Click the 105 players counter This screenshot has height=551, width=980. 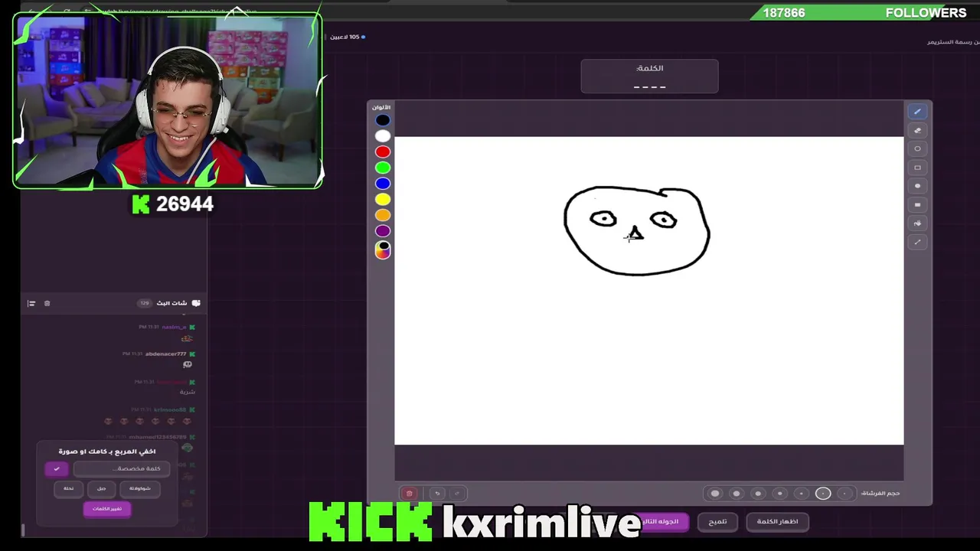click(x=348, y=37)
